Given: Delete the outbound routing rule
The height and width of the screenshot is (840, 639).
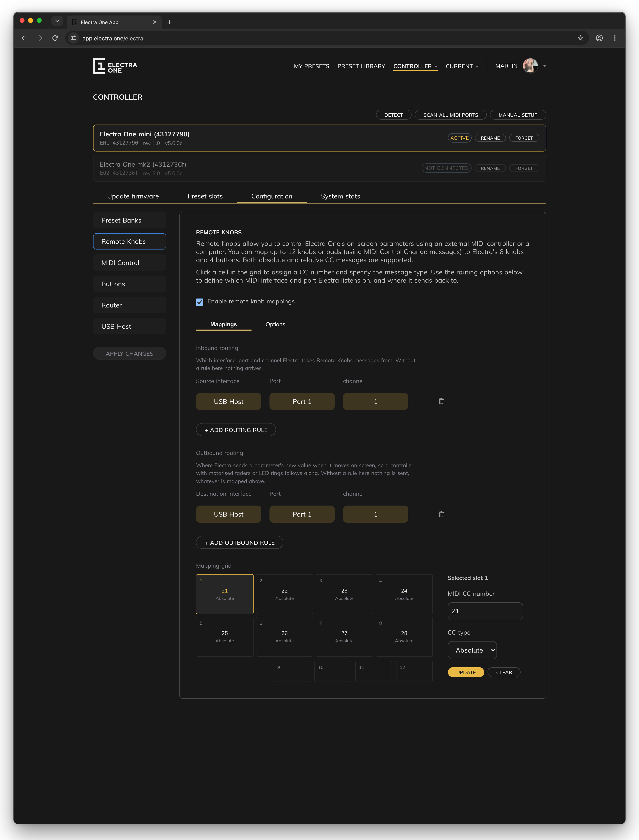Looking at the screenshot, I should pos(441,514).
